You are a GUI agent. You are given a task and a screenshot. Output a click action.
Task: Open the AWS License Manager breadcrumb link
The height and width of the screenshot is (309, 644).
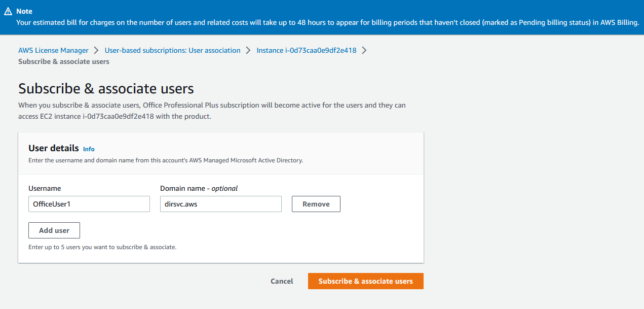(x=53, y=50)
